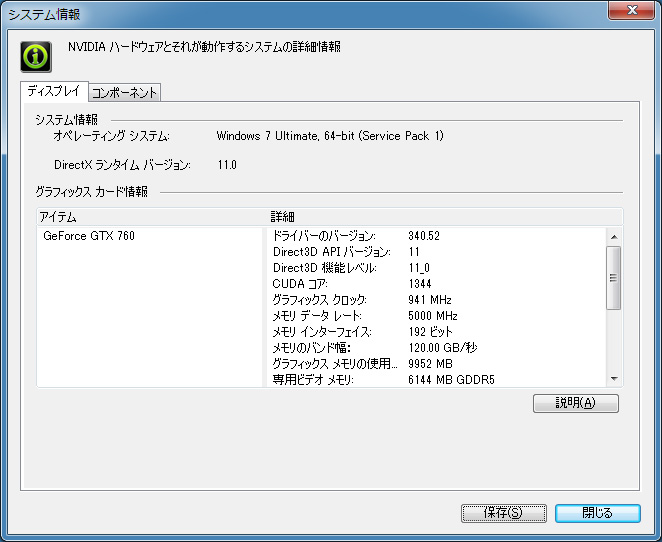Screen dimensions: 662x542
Task: Click the 保存(S) button
Action: 504,513
